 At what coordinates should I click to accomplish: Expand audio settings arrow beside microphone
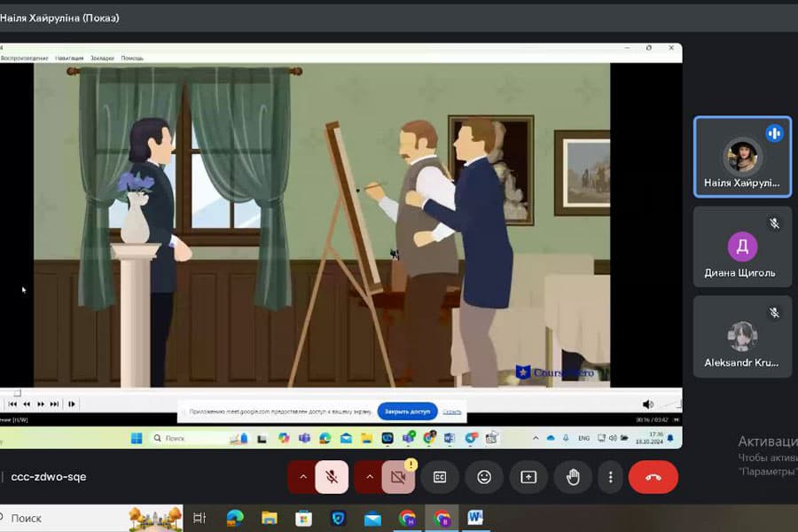[302, 477]
